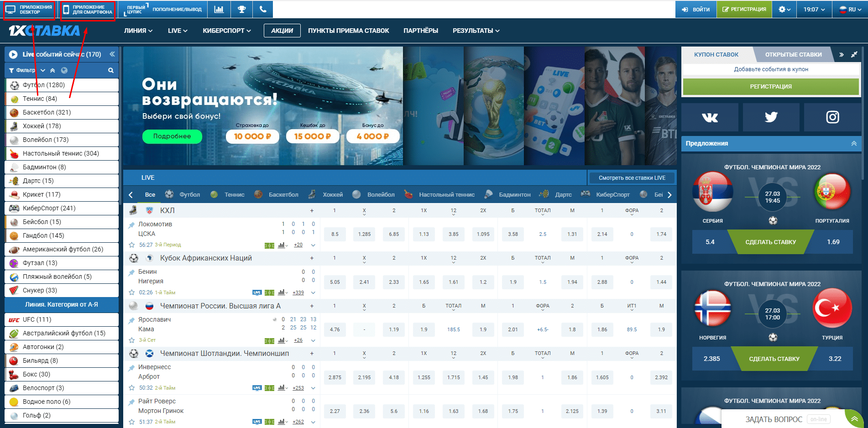
Task: Open ПРИЛОЖЕНИЯ DESKTOP link
Action: click(30, 10)
